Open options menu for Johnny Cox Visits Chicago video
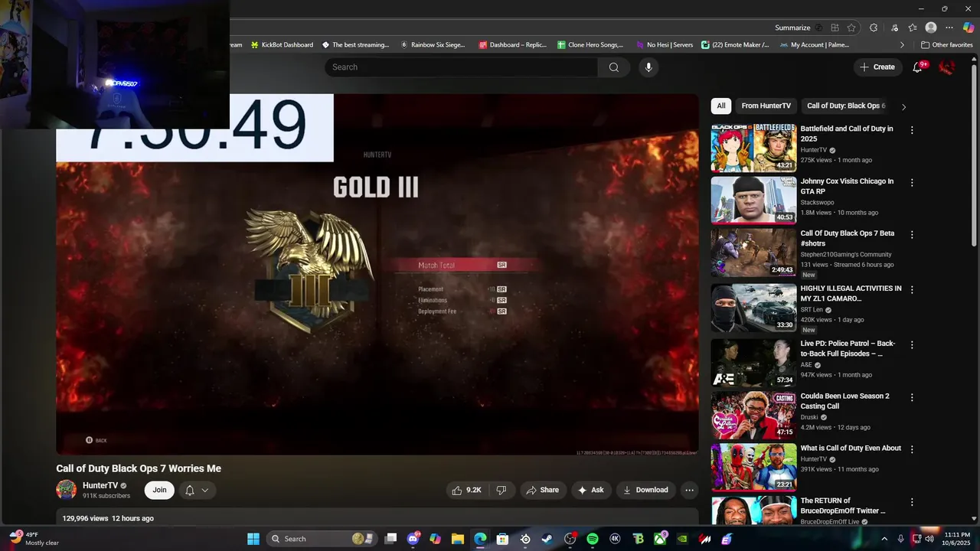980x551 pixels. (912, 183)
